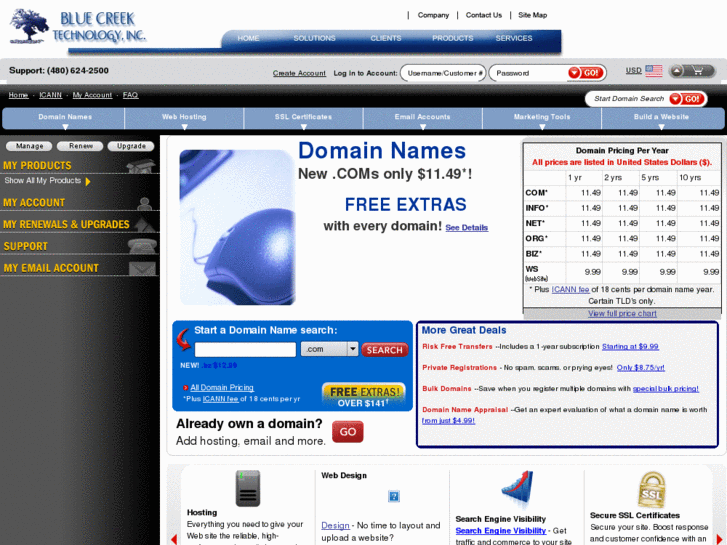Screen dimensions: 727x545
Task: Focus the Username/Customer # field
Action: coord(443,73)
